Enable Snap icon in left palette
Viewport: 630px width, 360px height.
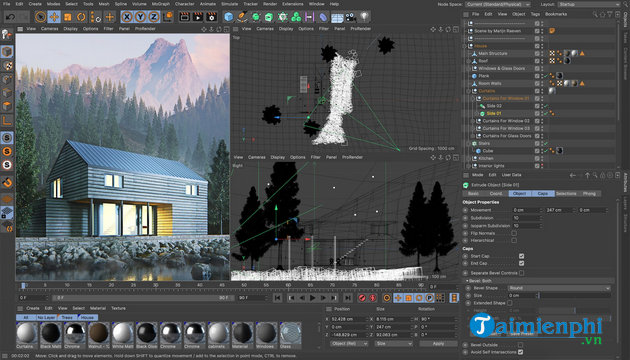click(x=7, y=138)
